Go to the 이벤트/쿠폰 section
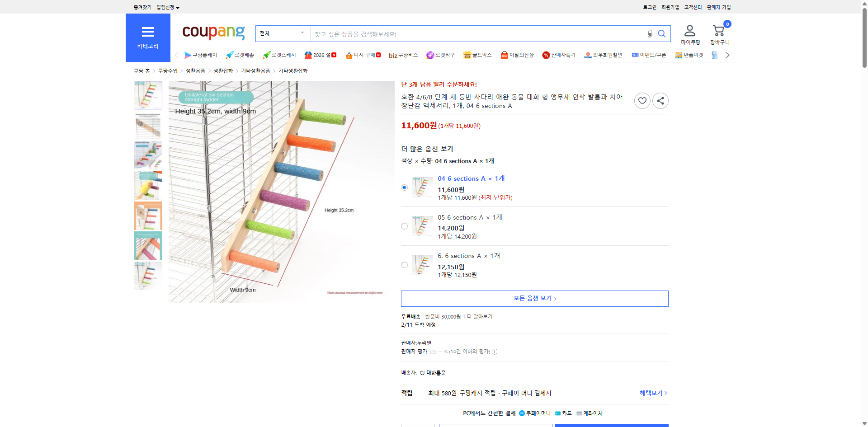Viewport: 868px width, 427px height. tap(652, 55)
